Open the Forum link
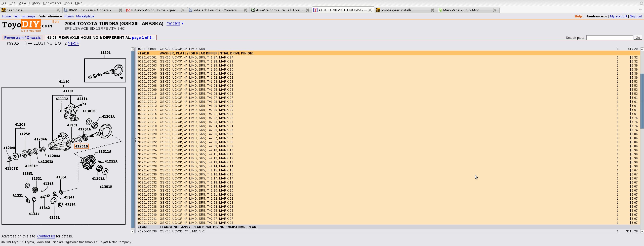 pos(69,16)
